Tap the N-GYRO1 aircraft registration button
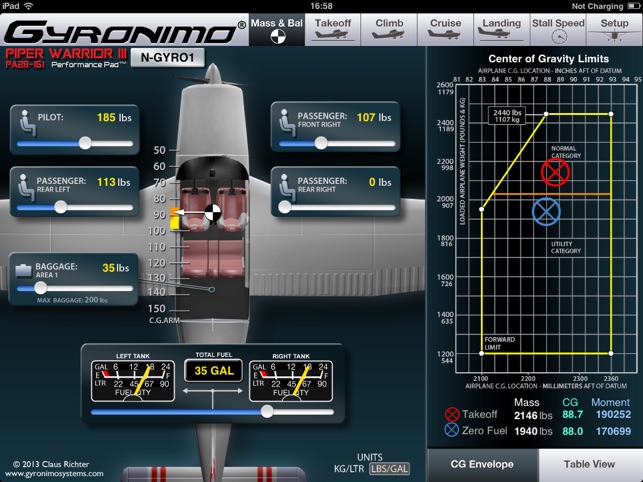 pyautogui.click(x=167, y=57)
